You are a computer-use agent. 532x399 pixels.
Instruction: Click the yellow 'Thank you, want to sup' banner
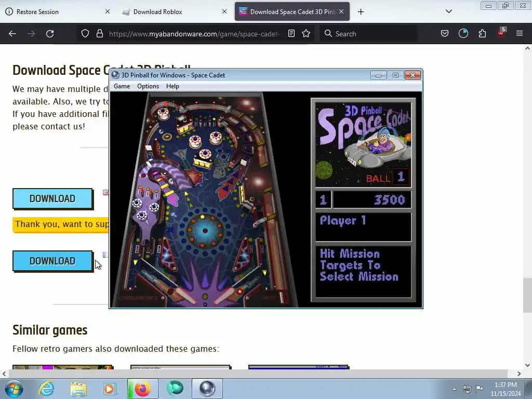coord(61,224)
